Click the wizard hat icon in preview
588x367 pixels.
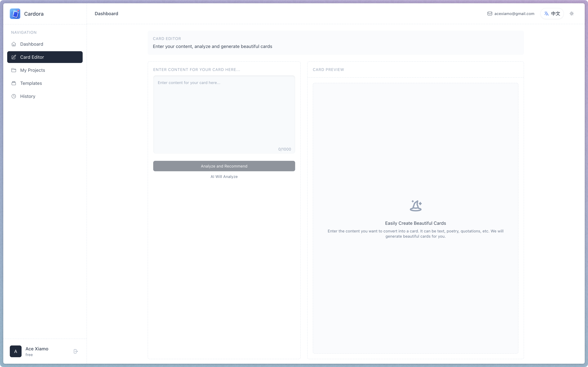click(x=416, y=206)
